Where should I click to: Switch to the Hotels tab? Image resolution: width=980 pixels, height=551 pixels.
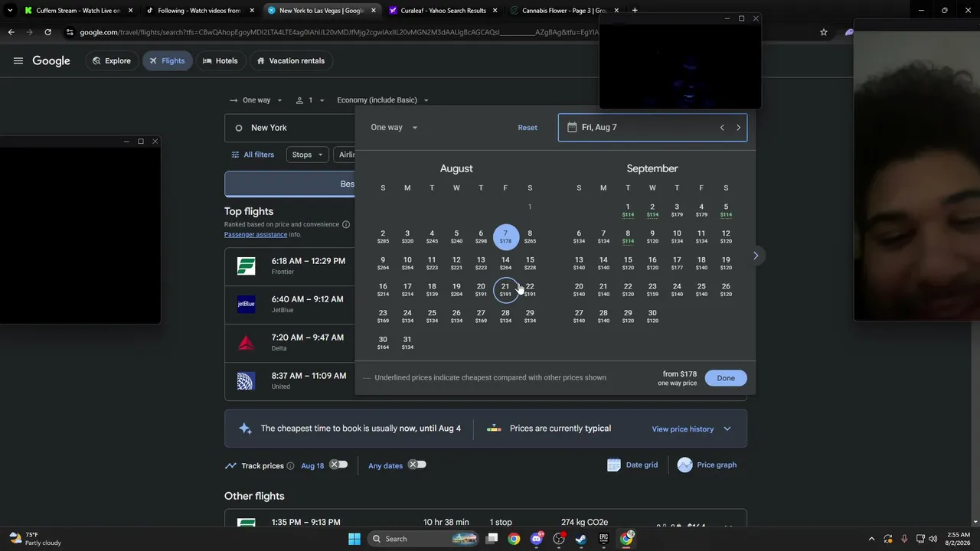click(x=220, y=61)
